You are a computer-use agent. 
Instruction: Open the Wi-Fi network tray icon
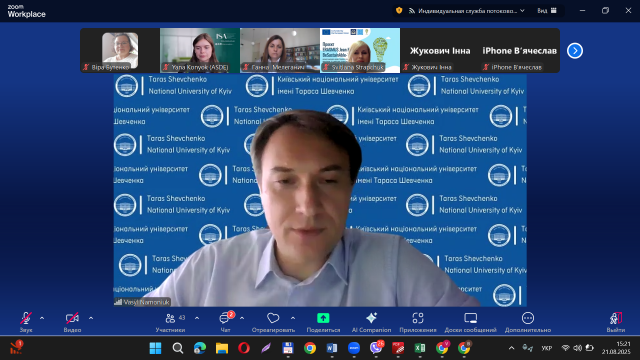[x=566, y=348]
